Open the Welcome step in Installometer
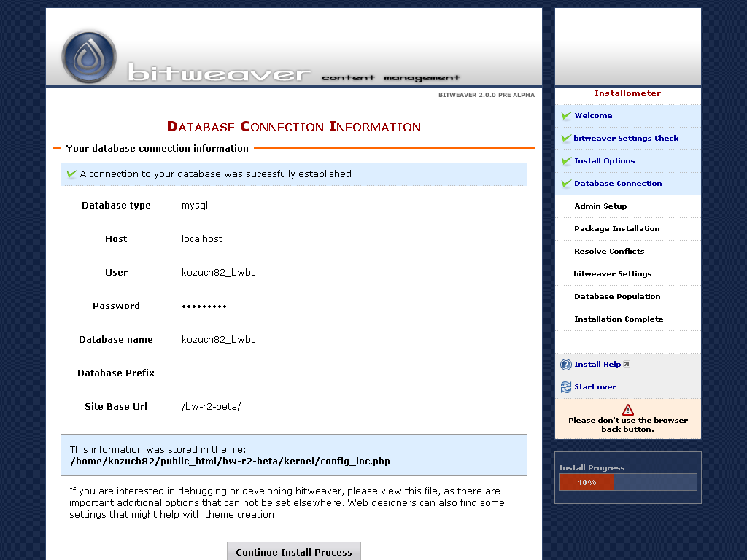 coord(593,116)
